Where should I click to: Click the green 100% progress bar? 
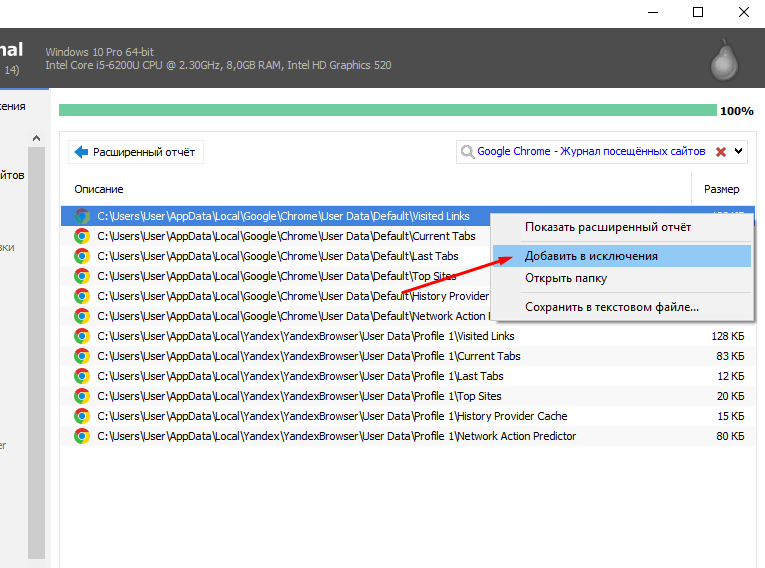pyautogui.click(x=388, y=110)
